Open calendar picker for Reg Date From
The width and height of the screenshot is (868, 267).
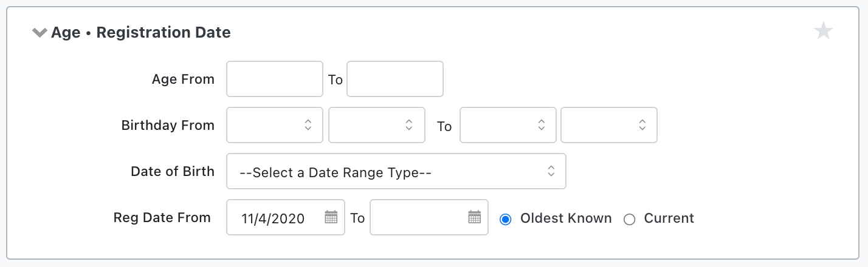[x=331, y=217]
